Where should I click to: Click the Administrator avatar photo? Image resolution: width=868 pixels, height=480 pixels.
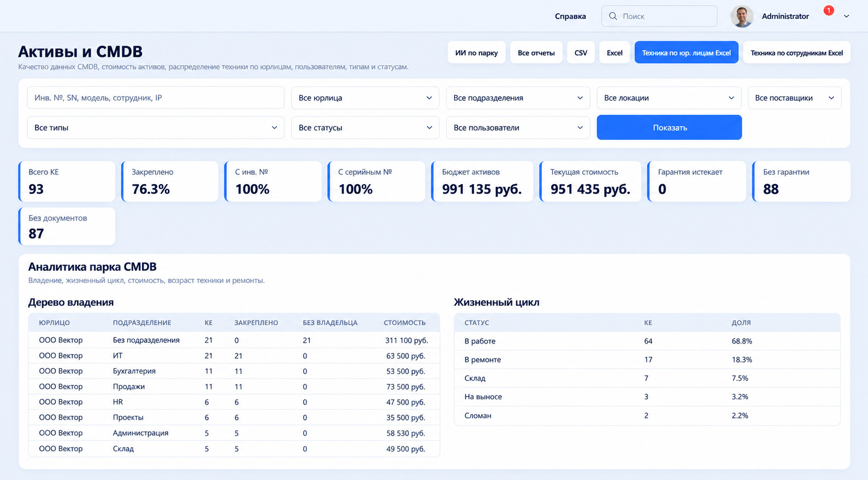[x=742, y=16]
